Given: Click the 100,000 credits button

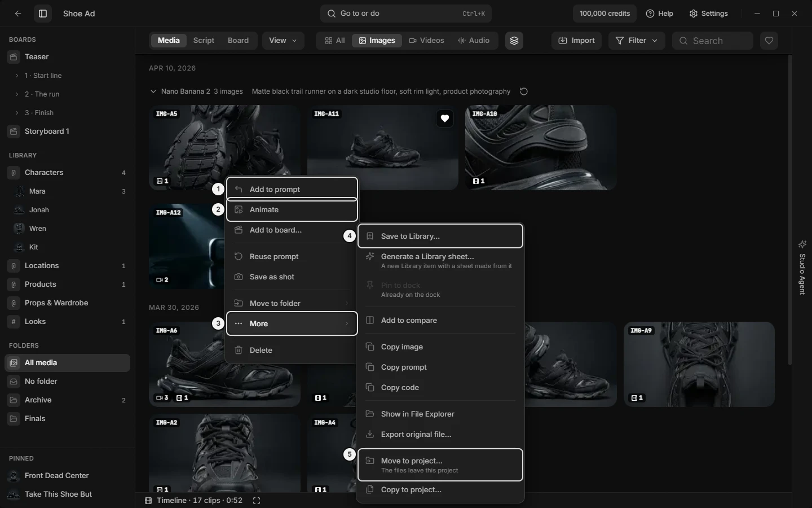Looking at the screenshot, I should (604, 14).
